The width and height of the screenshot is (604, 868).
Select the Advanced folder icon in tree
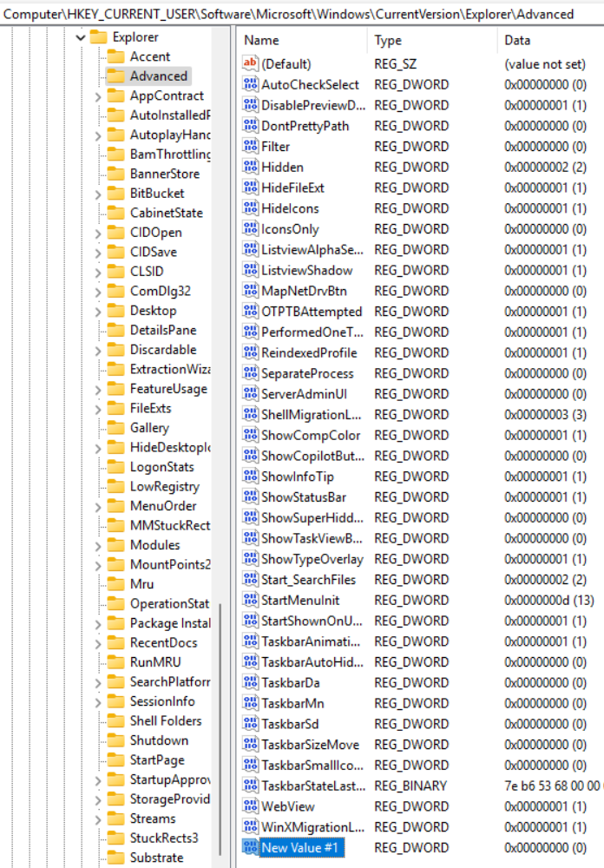coord(115,76)
